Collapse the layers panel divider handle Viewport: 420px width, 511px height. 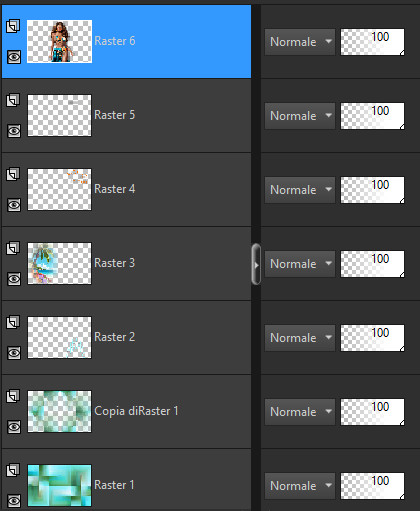coord(256,264)
